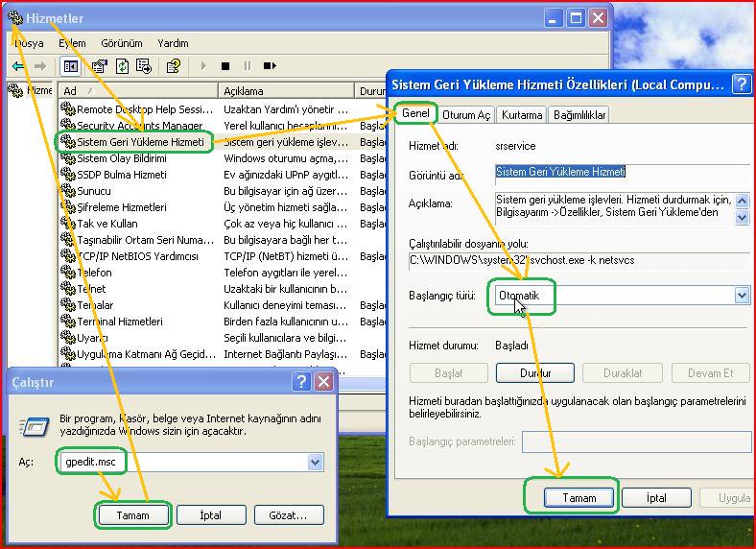Click gear icon next to Şifreleme Hizmetleri
Image resolution: width=756 pixels, height=549 pixels.
click(67, 207)
